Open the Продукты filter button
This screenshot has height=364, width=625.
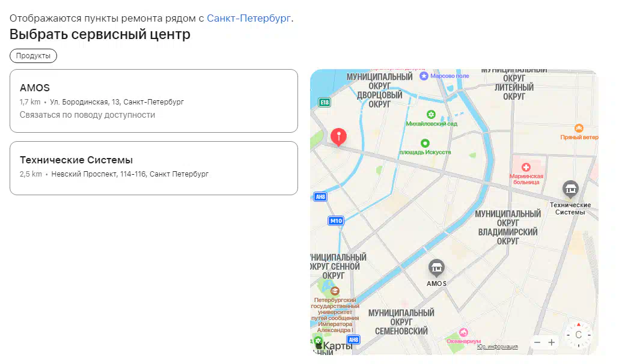point(34,56)
